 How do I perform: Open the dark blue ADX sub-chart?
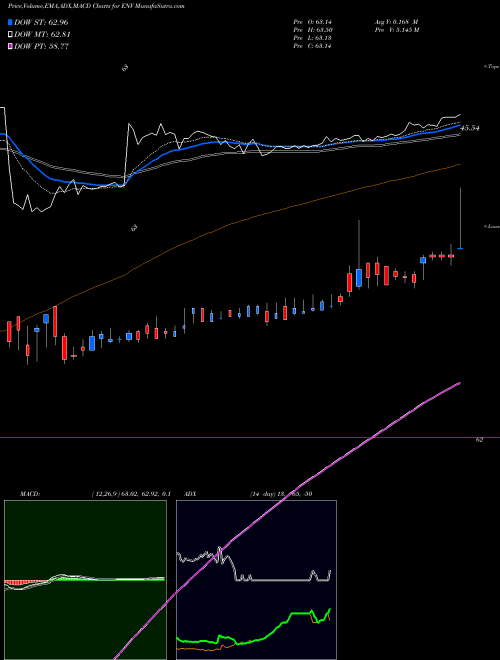pyautogui.click(x=256, y=580)
